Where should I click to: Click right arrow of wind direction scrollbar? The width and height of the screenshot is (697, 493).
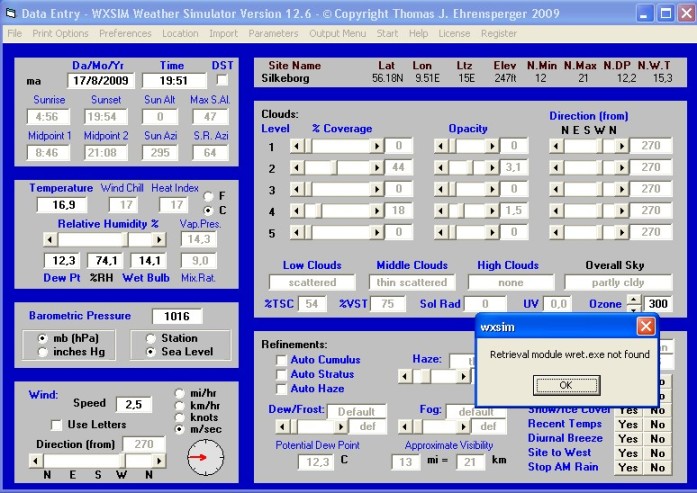[x=159, y=461]
